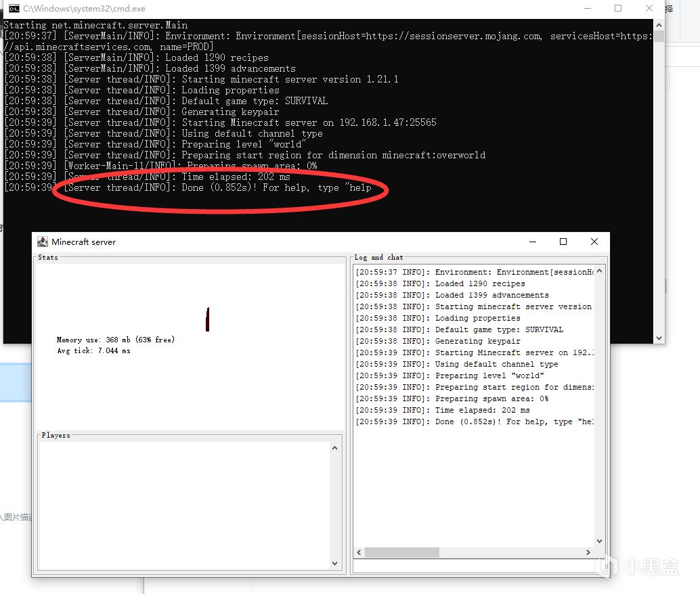The width and height of the screenshot is (700, 594).
Task: Maximize the cmd.exe window
Action: [618, 9]
